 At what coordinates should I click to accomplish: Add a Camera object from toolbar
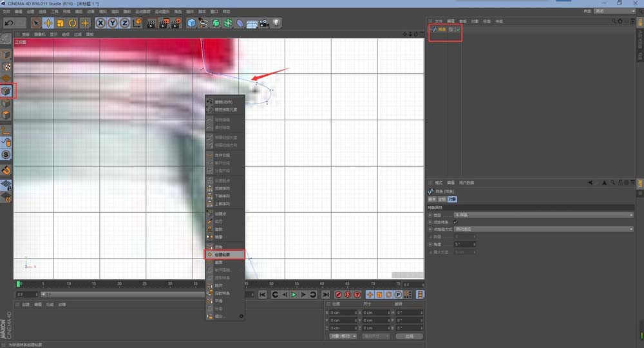tap(264, 23)
